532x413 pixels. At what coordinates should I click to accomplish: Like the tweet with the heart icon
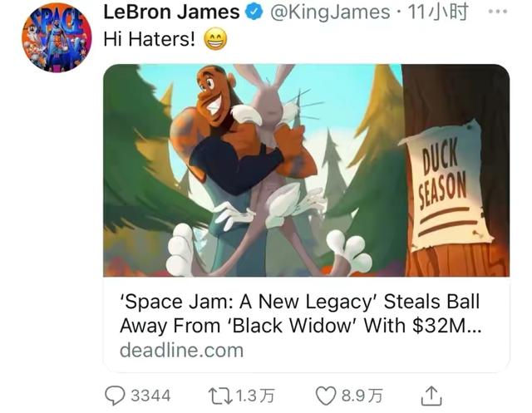(326, 396)
